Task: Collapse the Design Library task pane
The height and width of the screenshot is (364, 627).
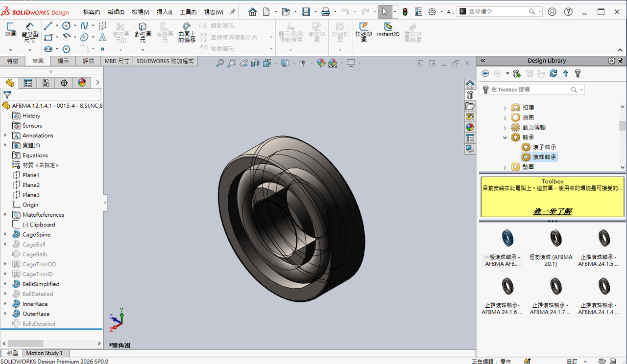Action: pos(483,61)
